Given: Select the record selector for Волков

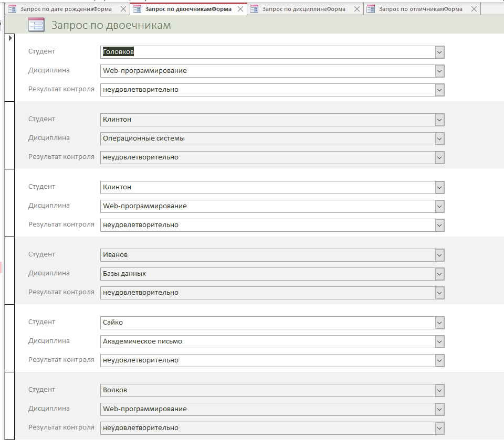Looking at the screenshot, I should tap(9, 406).
